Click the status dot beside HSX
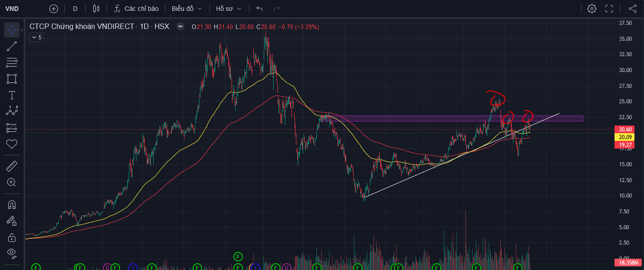 click(x=180, y=27)
